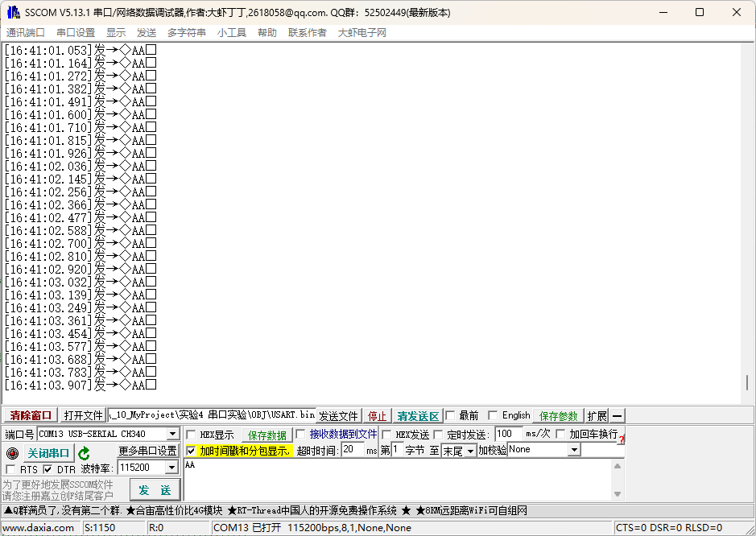Screen dimensions: 756x536
Task: Click the dash collapse button beside 扩展
Action: tap(617, 415)
